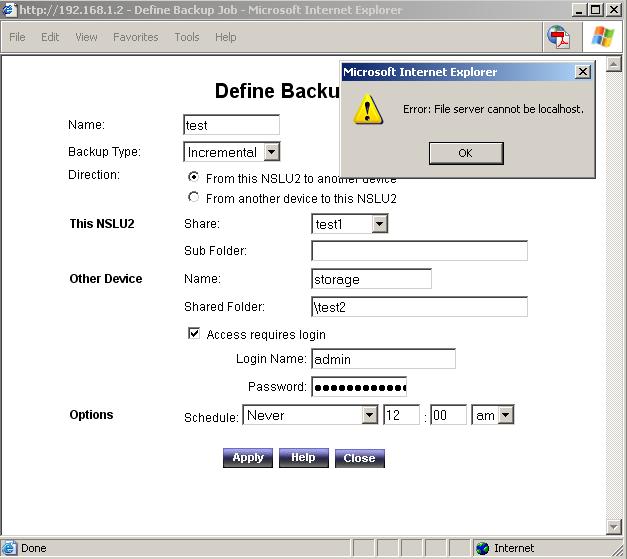Click the Login Name field with admin
Image resolution: width=627 pixels, height=559 pixels.
[383, 359]
